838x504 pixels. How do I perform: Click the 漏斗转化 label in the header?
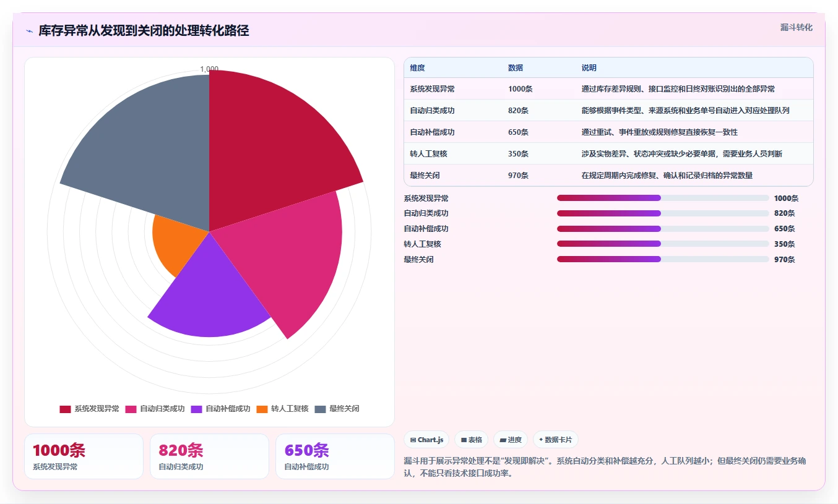click(796, 27)
